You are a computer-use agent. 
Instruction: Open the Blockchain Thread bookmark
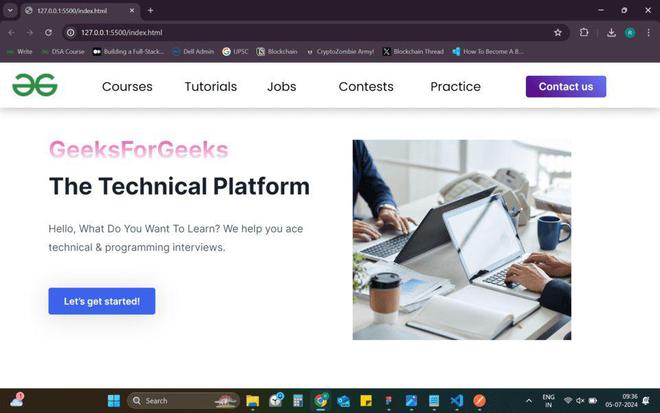413,51
